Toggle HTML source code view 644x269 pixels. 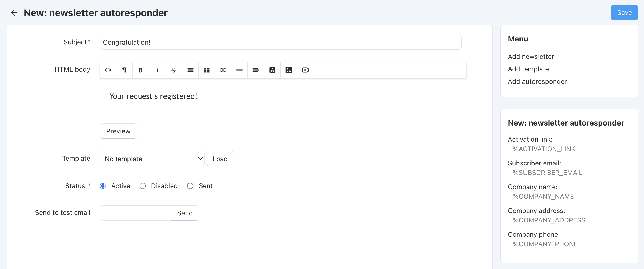point(108,70)
